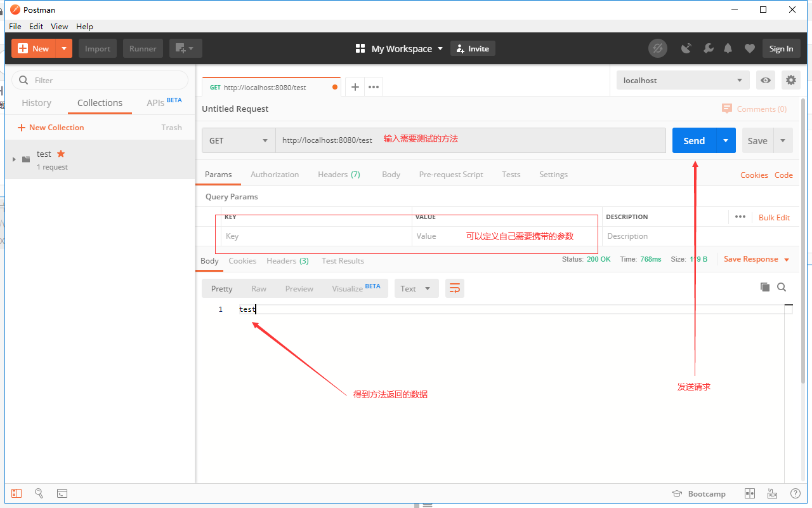Open Postman settings via the gear icon
812x508 pixels.
point(790,80)
